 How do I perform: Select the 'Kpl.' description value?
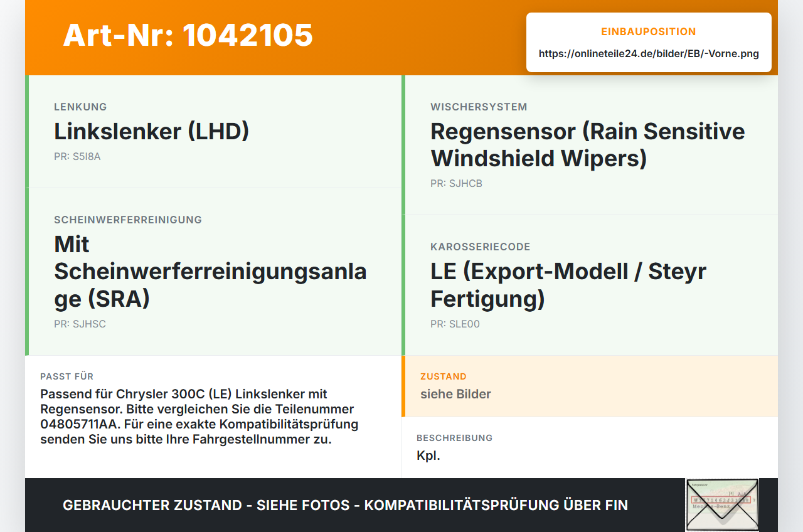(x=428, y=456)
